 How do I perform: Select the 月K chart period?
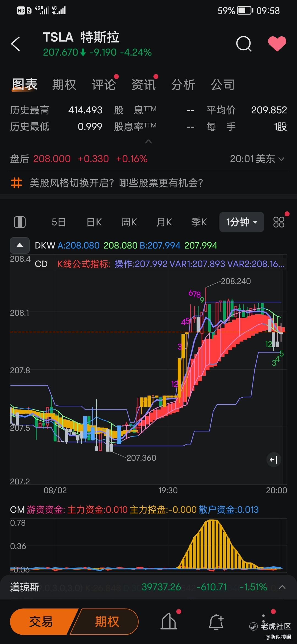pos(164,222)
